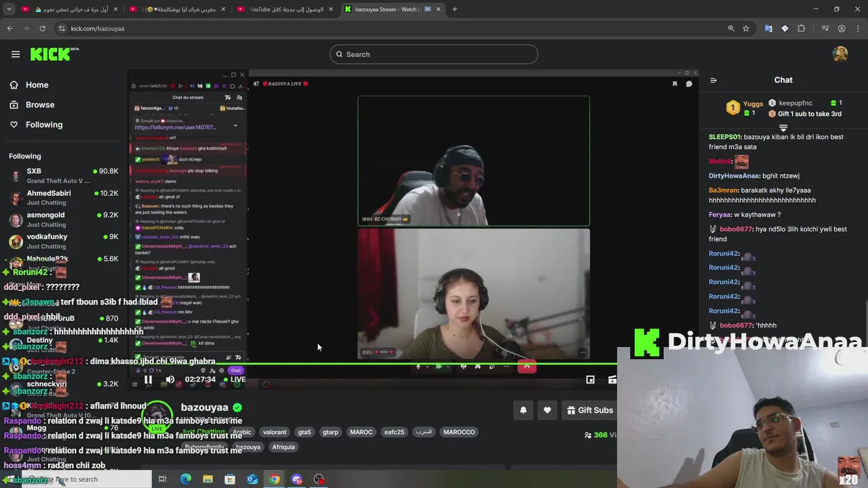Close the bazouyaa Stream browser tab
The height and width of the screenshot is (488, 868).
pos(438,9)
